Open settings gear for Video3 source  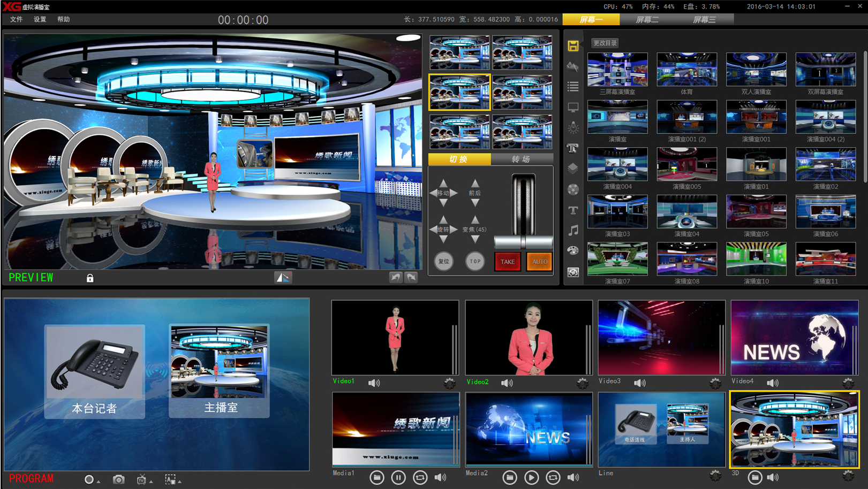pyautogui.click(x=715, y=383)
